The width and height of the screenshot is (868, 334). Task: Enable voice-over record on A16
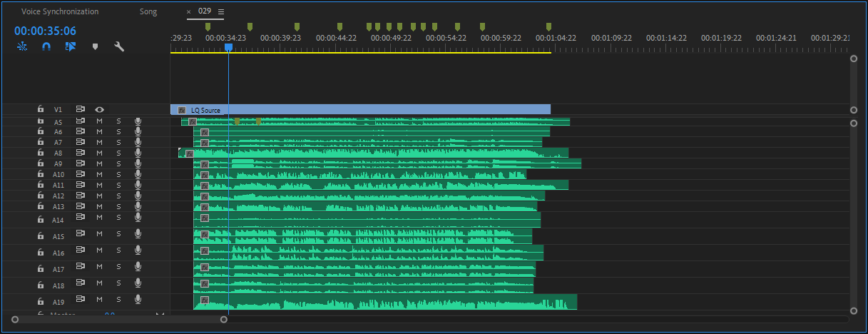coord(138,251)
